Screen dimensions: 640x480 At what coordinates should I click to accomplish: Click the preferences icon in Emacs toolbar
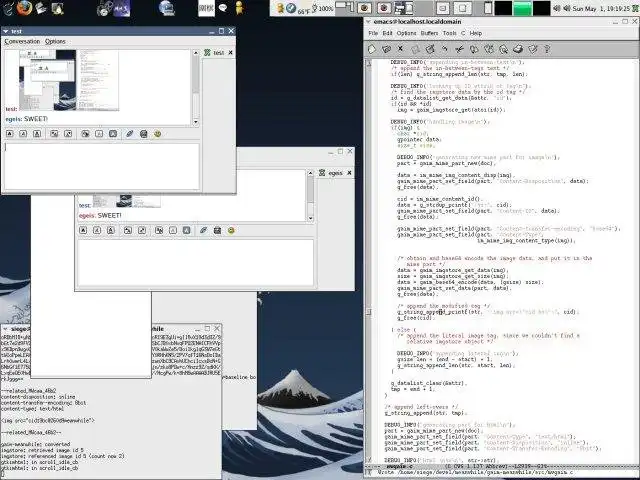click(533, 49)
